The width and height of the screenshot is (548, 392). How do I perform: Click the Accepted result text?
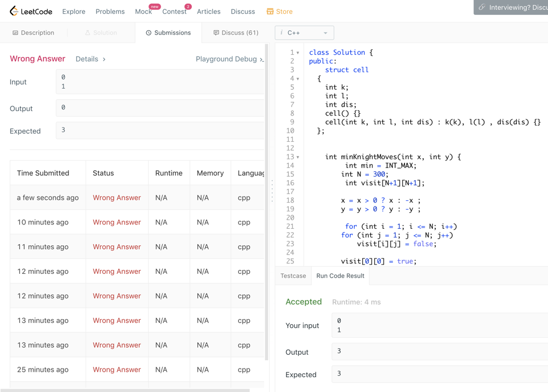pos(304,302)
